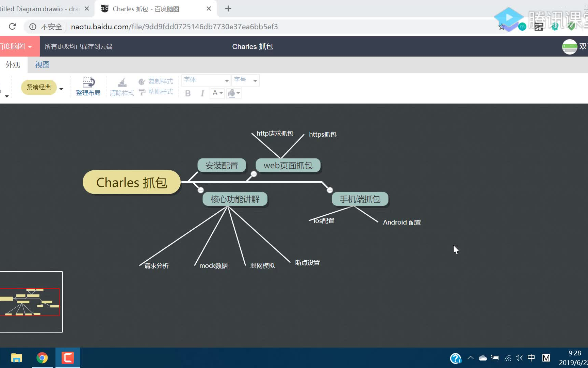The image size is (588, 368).
Task: Click the user avatar icon
Action: [569, 47]
